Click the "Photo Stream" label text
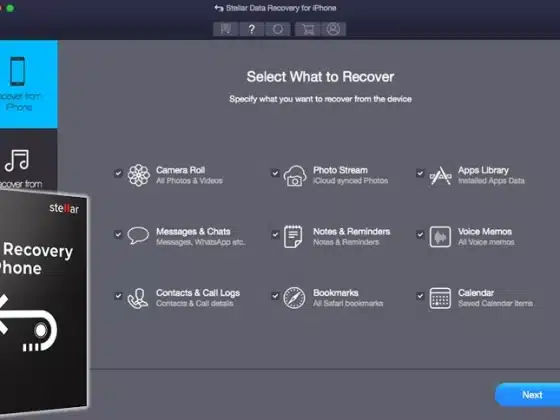560x420 pixels. point(340,170)
